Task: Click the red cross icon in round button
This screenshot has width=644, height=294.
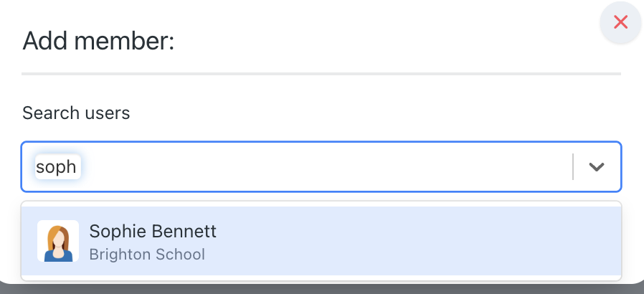Action: (x=620, y=22)
